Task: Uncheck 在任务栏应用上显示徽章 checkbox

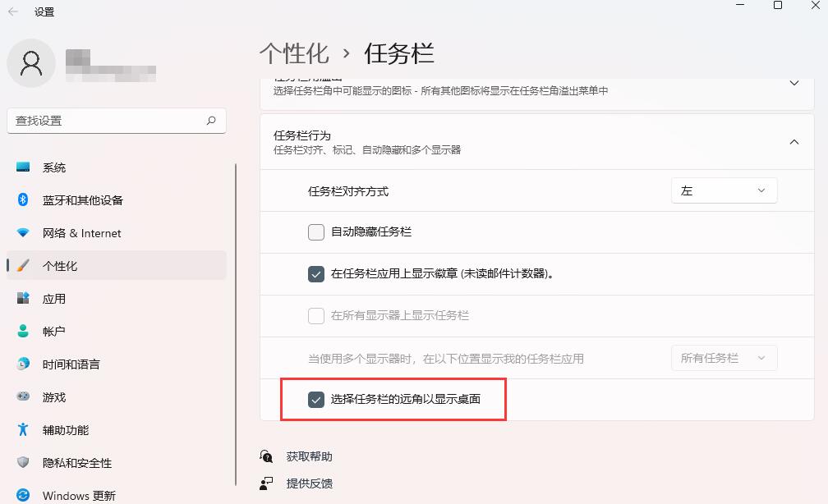Action: click(315, 274)
